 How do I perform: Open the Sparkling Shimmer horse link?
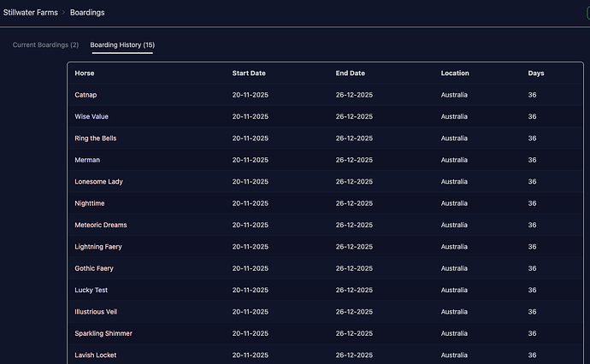[103, 333]
